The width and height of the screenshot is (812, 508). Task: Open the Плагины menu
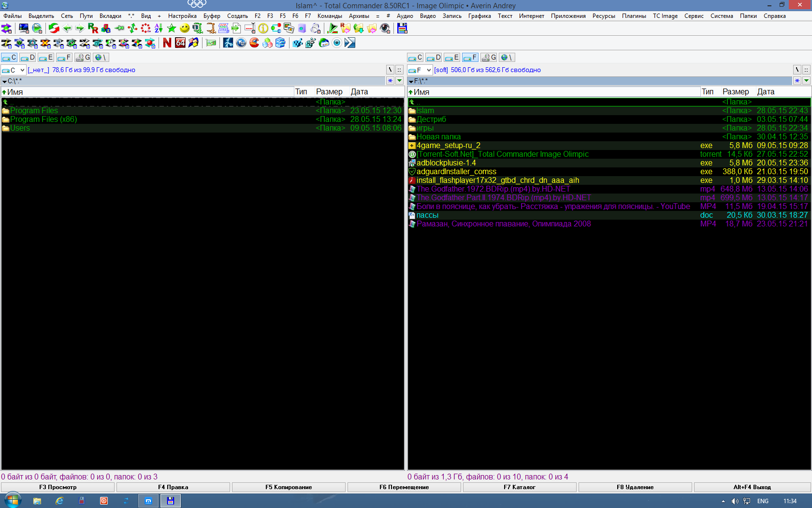[634, 16]
